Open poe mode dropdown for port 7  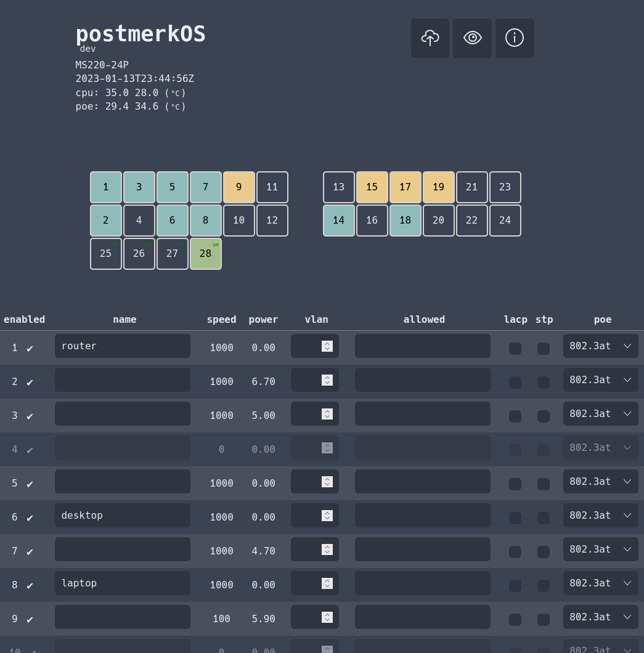tap(601, 550)
